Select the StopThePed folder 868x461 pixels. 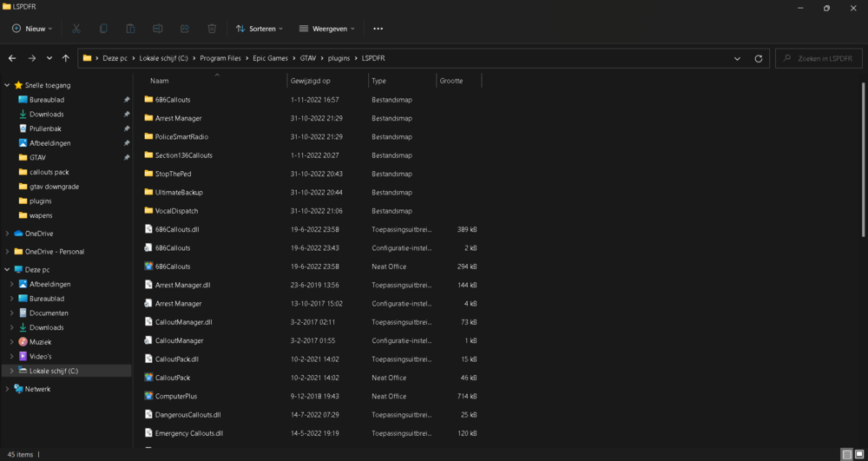173,174
